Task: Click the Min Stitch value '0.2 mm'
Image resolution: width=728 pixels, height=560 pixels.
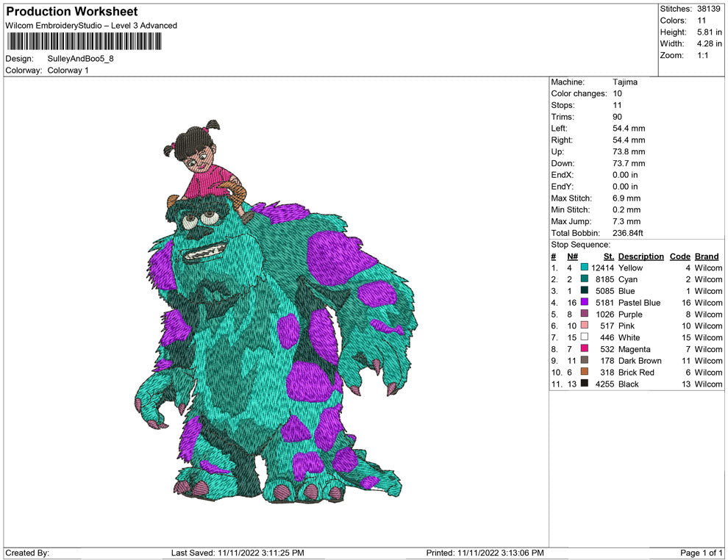Action: point(627,209)
